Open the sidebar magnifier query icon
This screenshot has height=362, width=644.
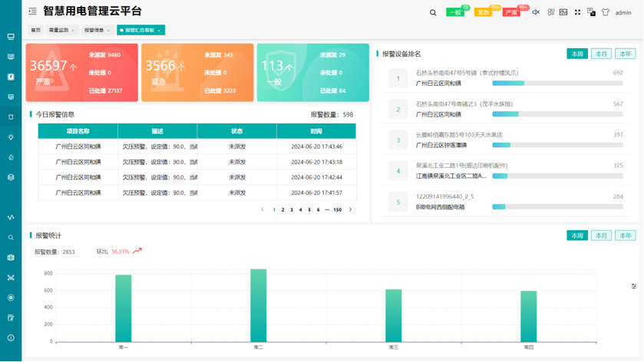pyautogui.click(x=11, y=237)
